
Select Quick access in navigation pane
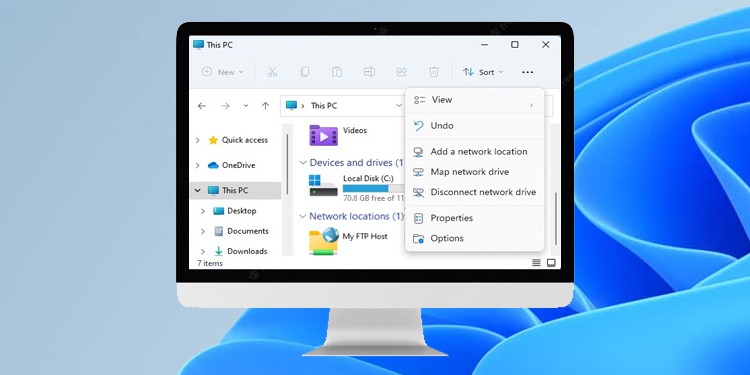tap(244, 140)
